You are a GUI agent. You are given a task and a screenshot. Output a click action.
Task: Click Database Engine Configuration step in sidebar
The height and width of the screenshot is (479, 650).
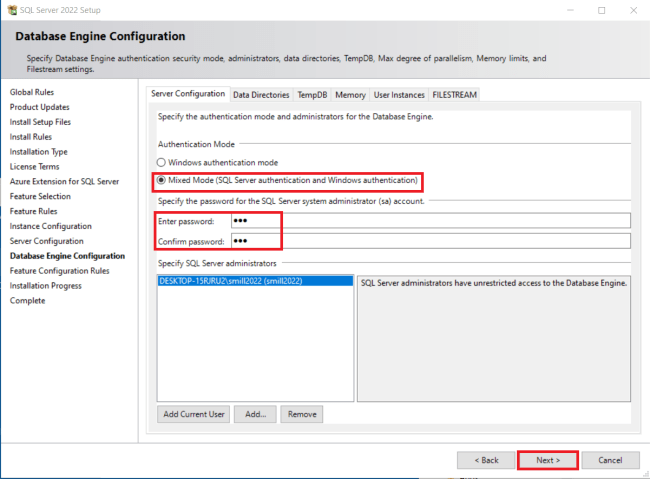tap(67, 256)
